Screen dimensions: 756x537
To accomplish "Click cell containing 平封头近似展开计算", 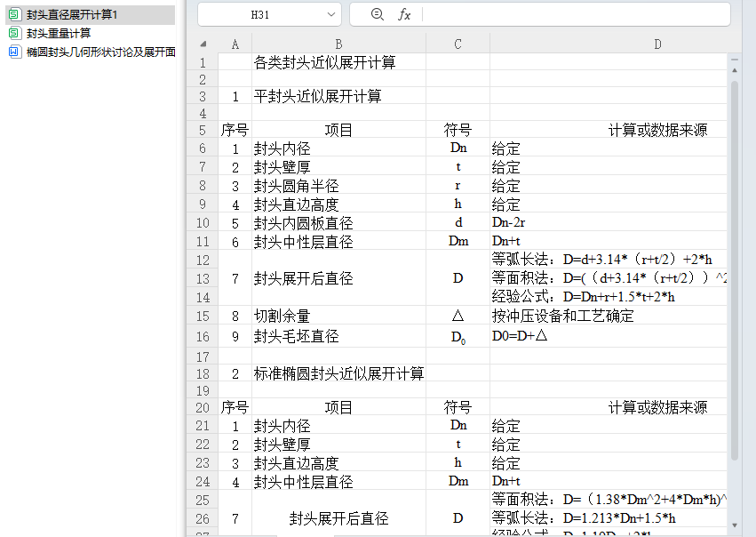I will click(x=339, y=96).
